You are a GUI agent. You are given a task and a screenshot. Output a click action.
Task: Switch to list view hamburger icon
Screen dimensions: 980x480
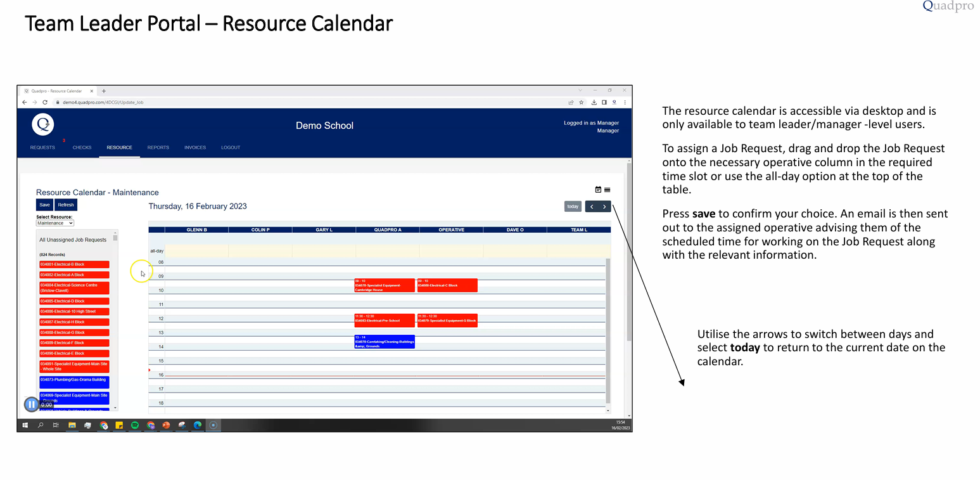click(x=608, y=190)
